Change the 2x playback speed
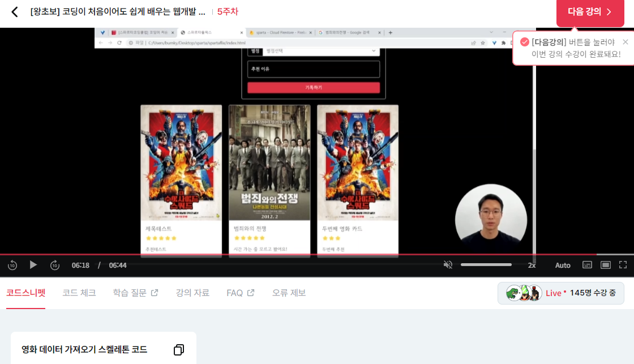This screenshot has height=364, width=634. (x=532, y=265)
